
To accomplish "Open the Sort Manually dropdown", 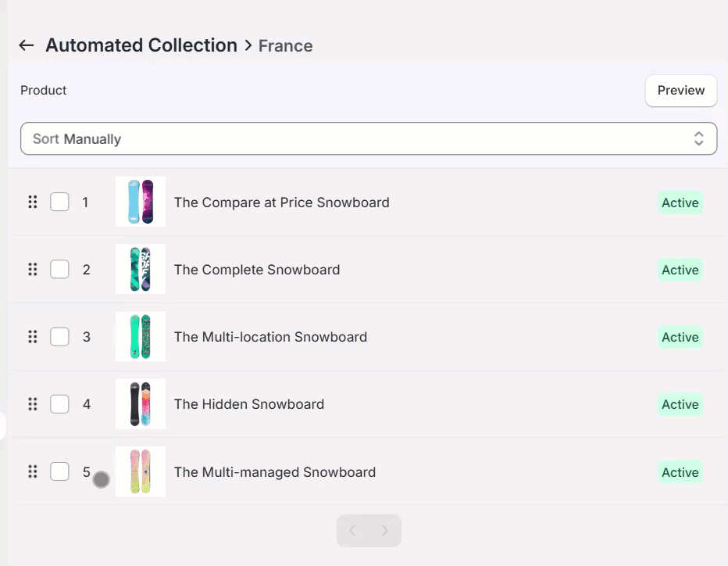I will point(369,138).
